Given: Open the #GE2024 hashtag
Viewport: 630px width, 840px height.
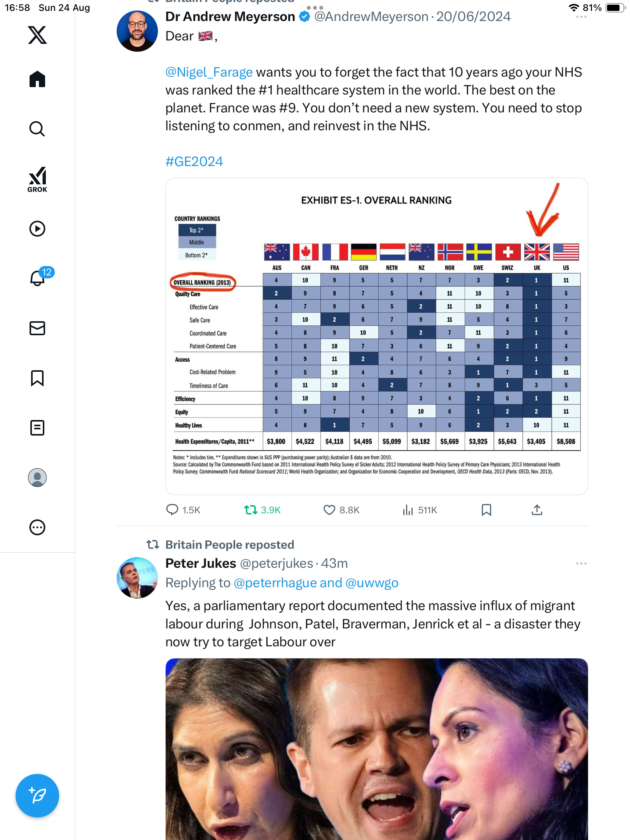Looking at the screenshot, I should (x=194, y=161).
